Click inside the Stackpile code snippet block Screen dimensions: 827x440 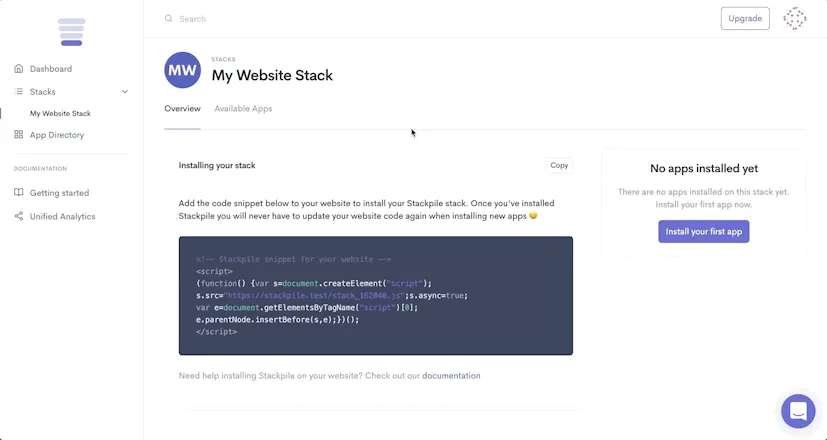[x=376, y=295]
